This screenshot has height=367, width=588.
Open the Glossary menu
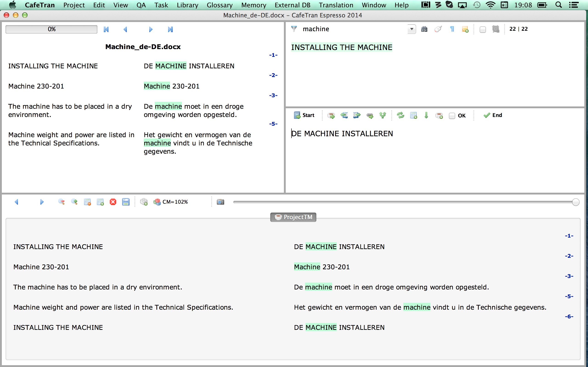click(219, 5)
